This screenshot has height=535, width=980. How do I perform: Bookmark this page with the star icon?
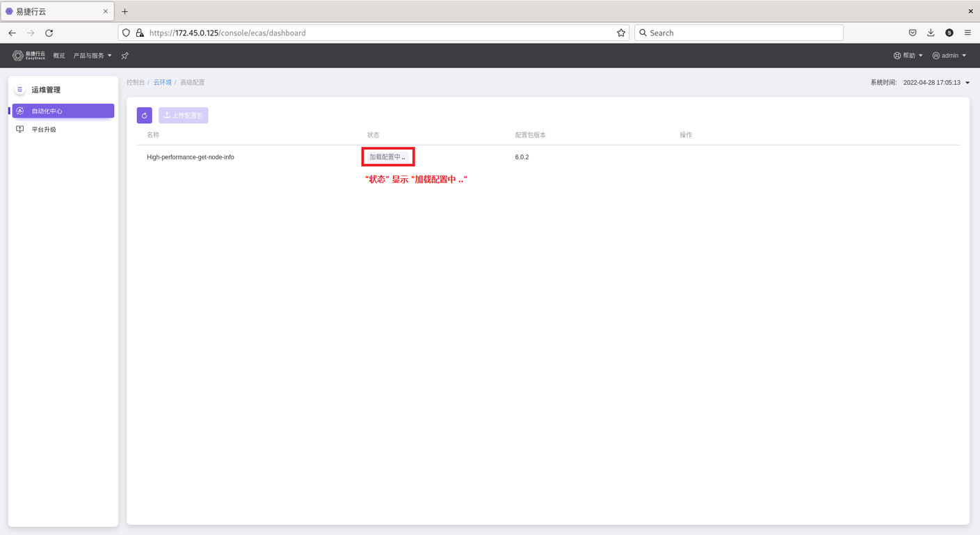[x=620, y=33]
